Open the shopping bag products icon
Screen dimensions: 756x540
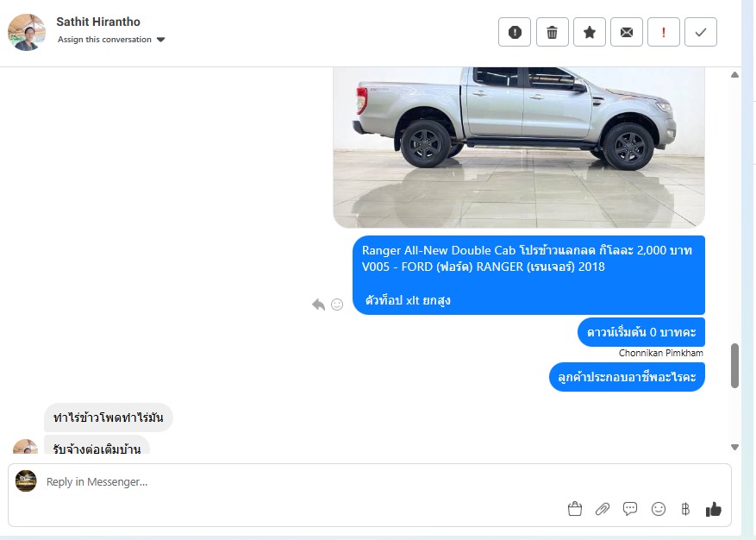pyautogui.click(x=575, y=509)
